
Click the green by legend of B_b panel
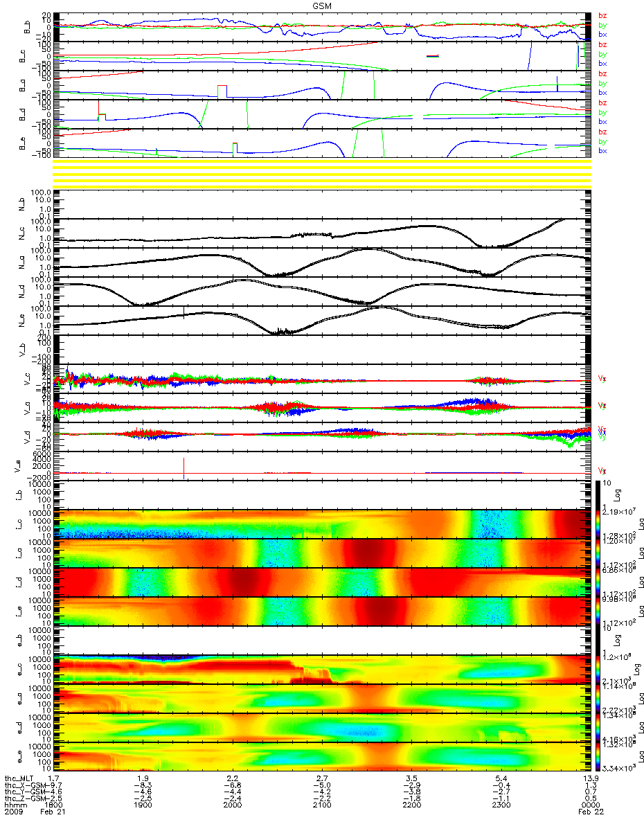point(603,25)
